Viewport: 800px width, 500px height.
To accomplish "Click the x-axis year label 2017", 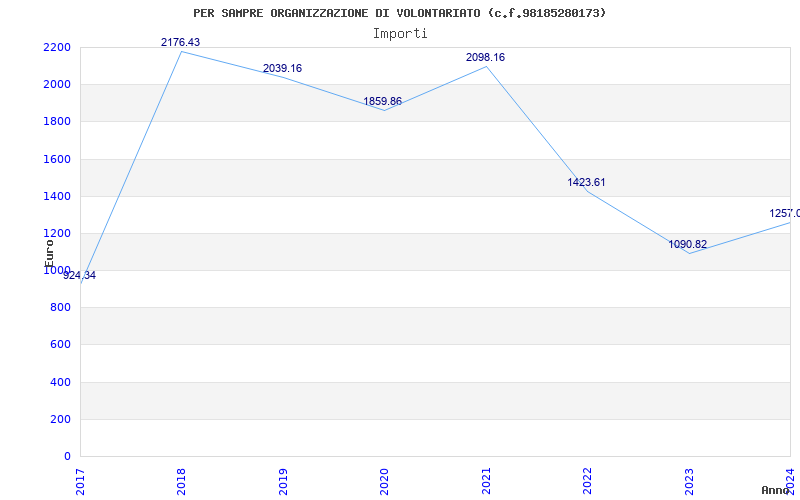I will (80, 481).
